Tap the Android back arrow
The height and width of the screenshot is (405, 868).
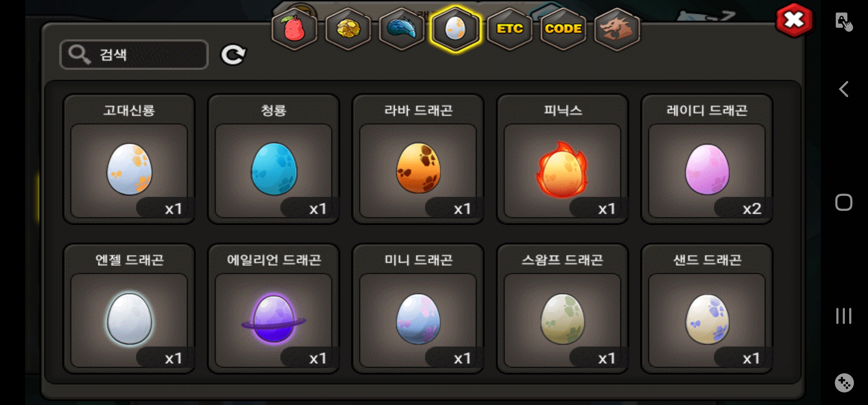(844, 89)
